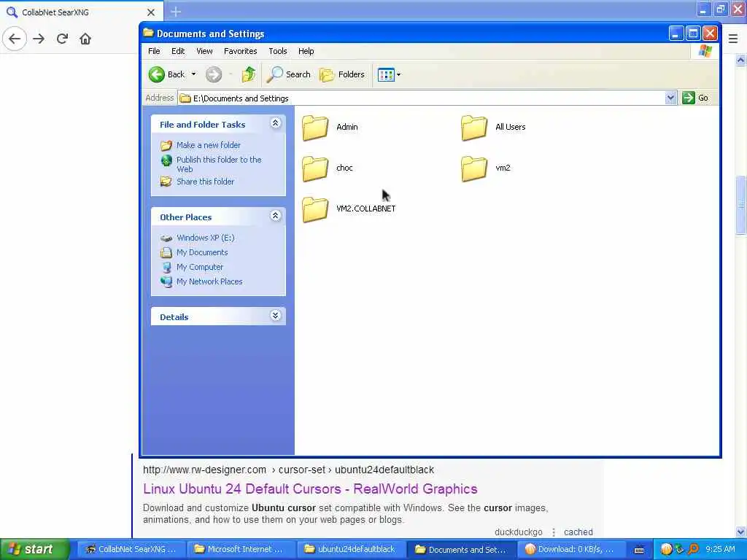
Task: Select the Admin folder icon
Action: [x=315, y=128]
